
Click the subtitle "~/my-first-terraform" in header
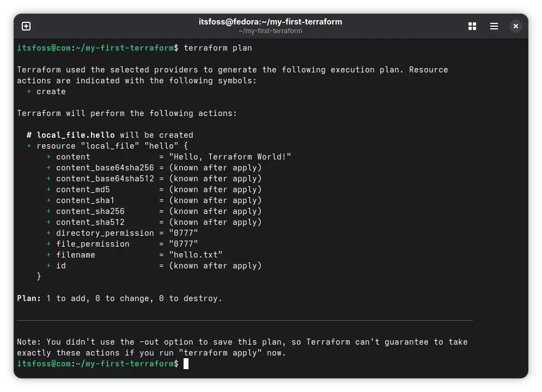click(271, 31)
